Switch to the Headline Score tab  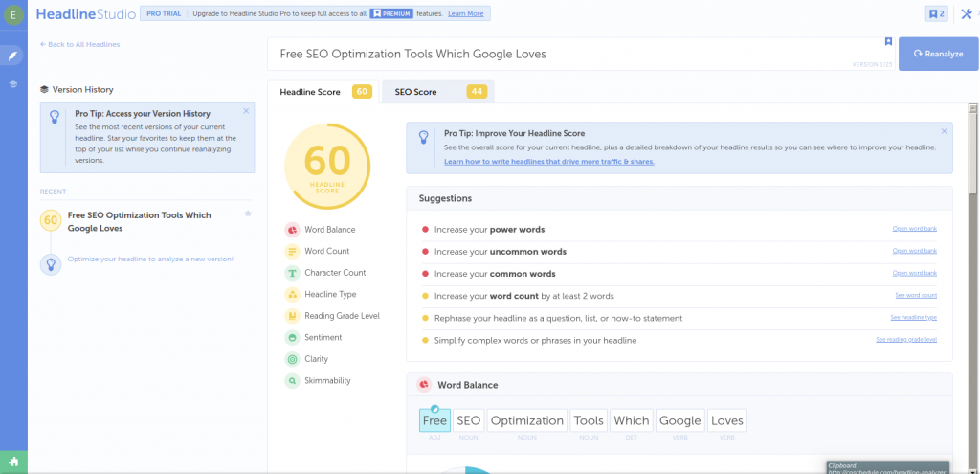(323, 92)
